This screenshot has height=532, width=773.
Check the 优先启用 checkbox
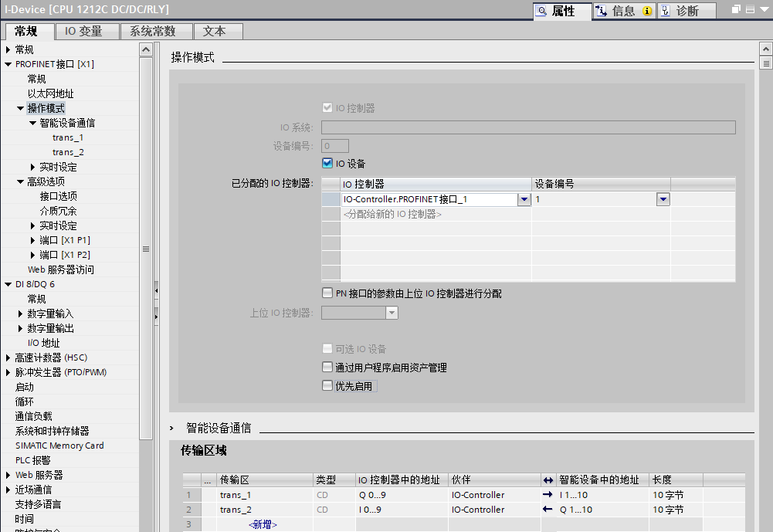coord(327,385)
